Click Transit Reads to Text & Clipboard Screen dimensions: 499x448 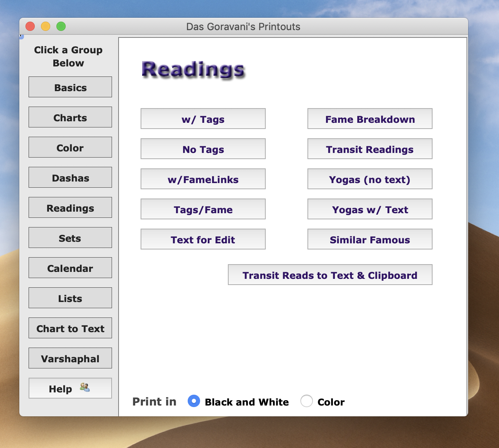point(330,275)
